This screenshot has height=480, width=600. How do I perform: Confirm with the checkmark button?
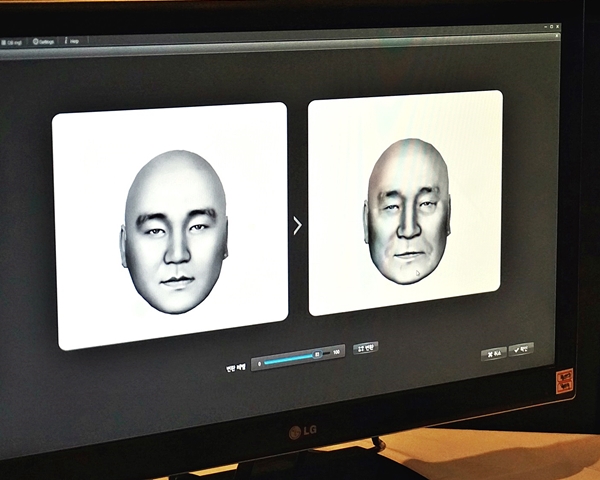(x=521, y=349)
